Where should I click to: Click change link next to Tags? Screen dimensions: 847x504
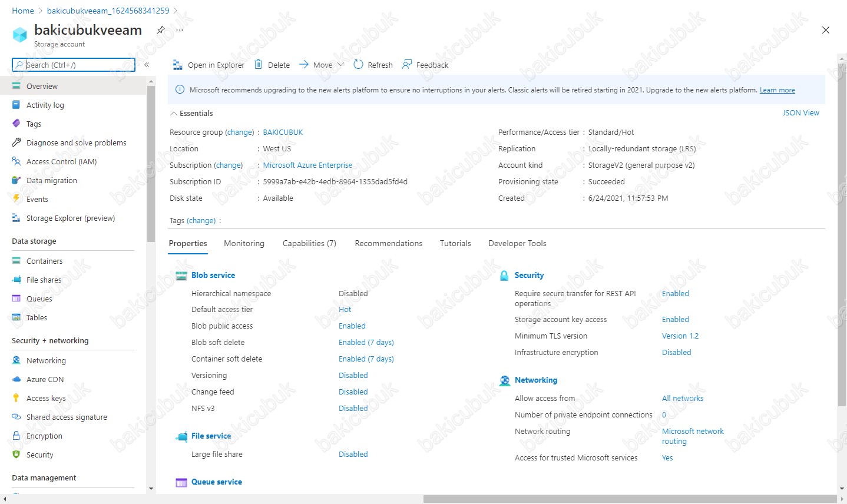coord(201,220)
